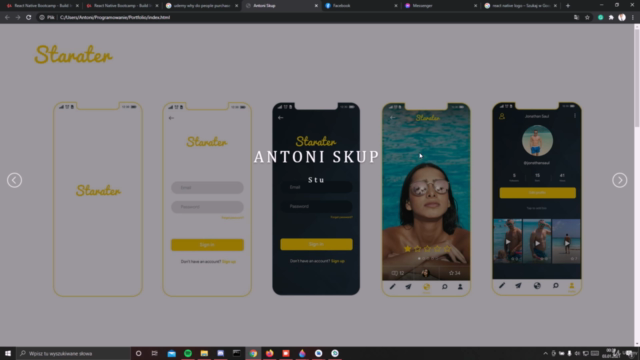640x360 pixels.
Task: Tap the paper plane icon in the profile phone's bottom bar
Action: 518,286
